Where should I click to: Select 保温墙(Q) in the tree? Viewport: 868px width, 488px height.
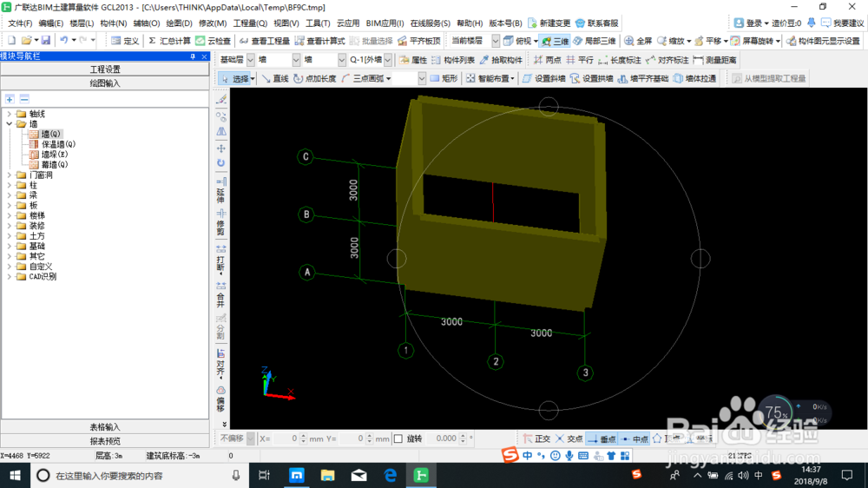(58, 144)
